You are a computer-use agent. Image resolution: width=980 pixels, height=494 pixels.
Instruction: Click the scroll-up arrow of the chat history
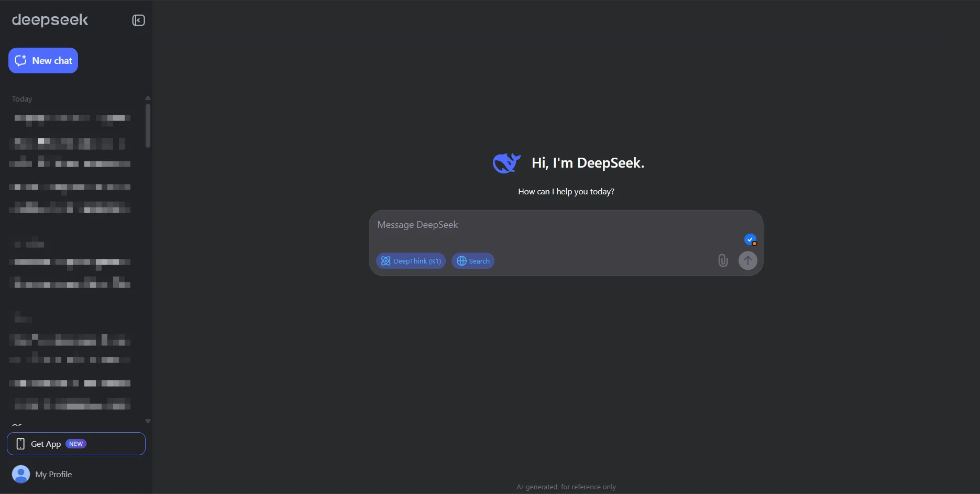point(148,98)
